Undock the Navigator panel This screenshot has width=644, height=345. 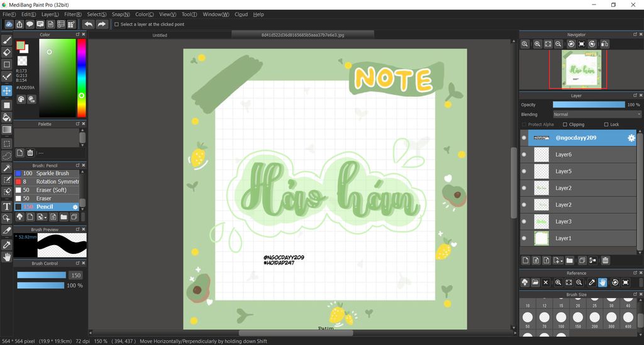(635, 35)
